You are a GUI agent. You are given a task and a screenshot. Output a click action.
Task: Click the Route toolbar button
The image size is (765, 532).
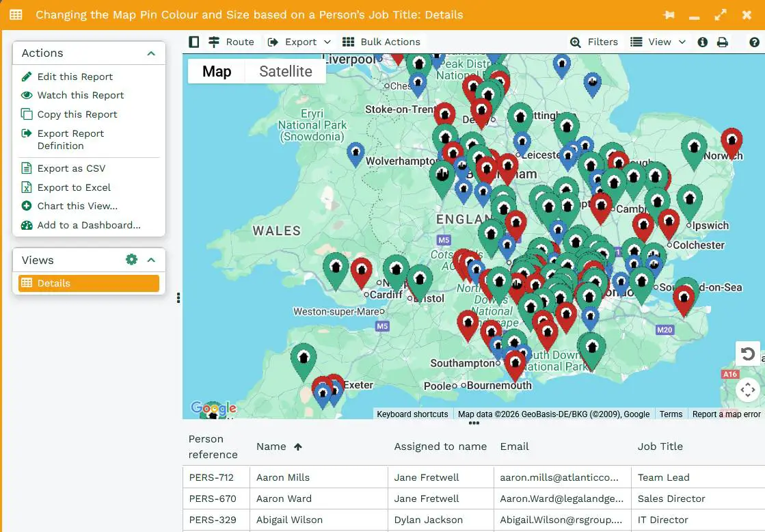[231, 42]
